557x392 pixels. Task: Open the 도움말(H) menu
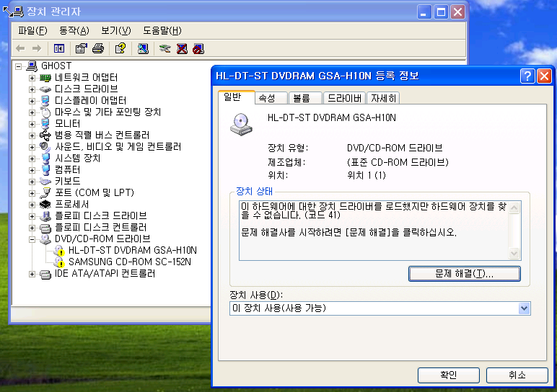click(x=162, y=30)
